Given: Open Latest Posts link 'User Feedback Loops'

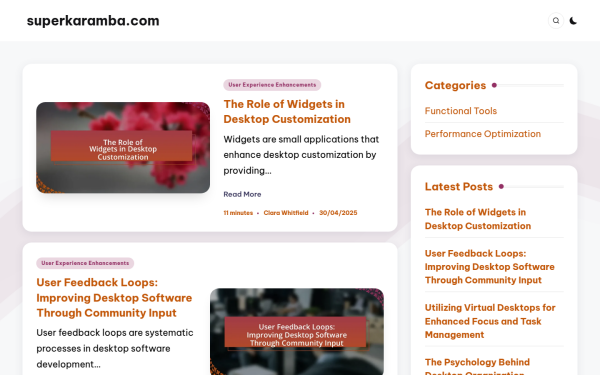Looking at the screenshot, I should click(x=490, y=267).
